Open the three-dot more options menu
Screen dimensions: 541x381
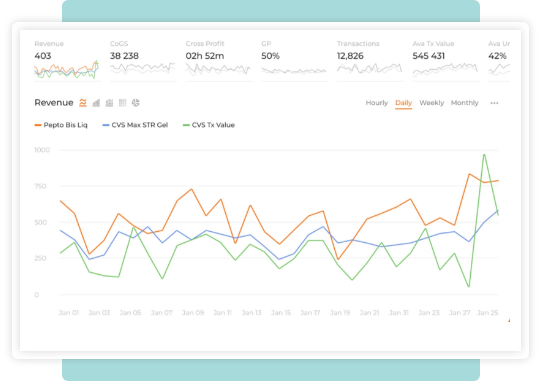pos(494,103)
